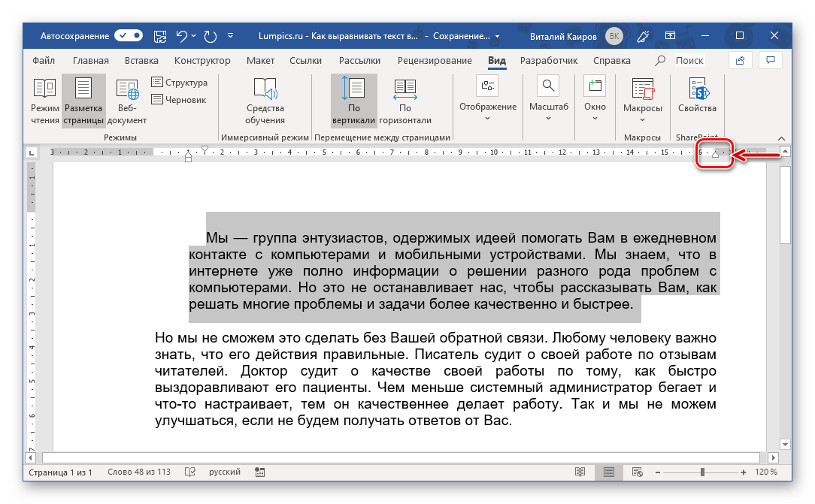Open Reading Mode view
The height and width of the screenshot is (504, 815).
tap(44, 101)
